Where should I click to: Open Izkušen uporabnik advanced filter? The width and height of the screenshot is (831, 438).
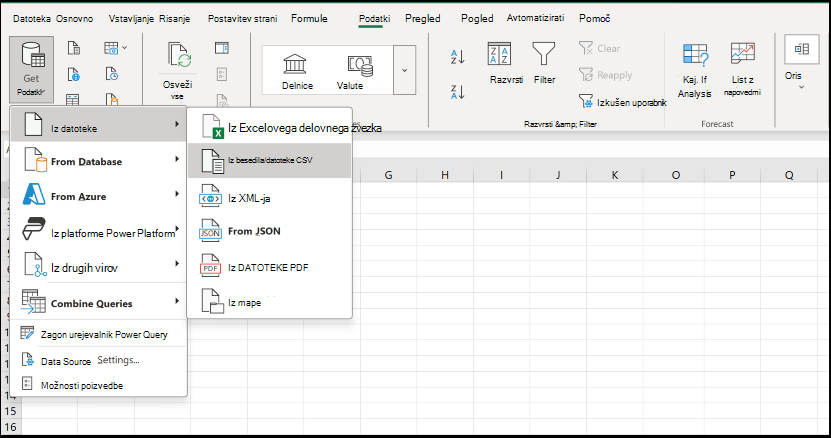point(622,102)
